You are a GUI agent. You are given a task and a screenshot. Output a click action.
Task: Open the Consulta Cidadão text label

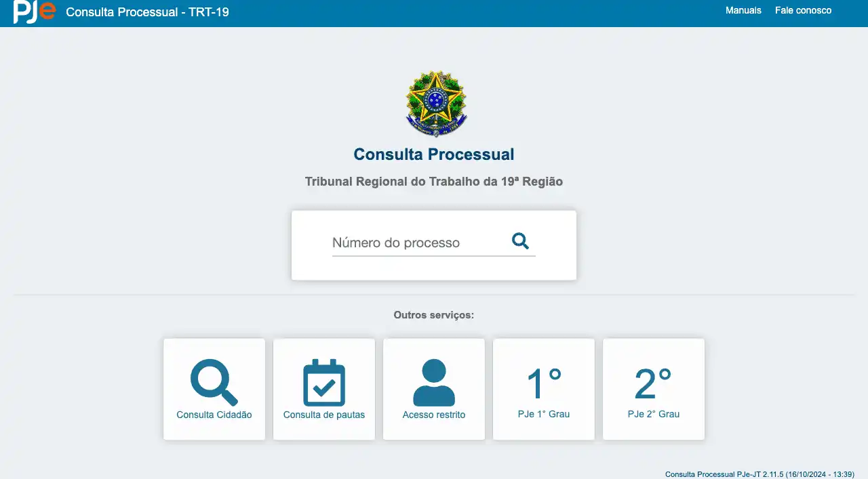coord(214,415)
